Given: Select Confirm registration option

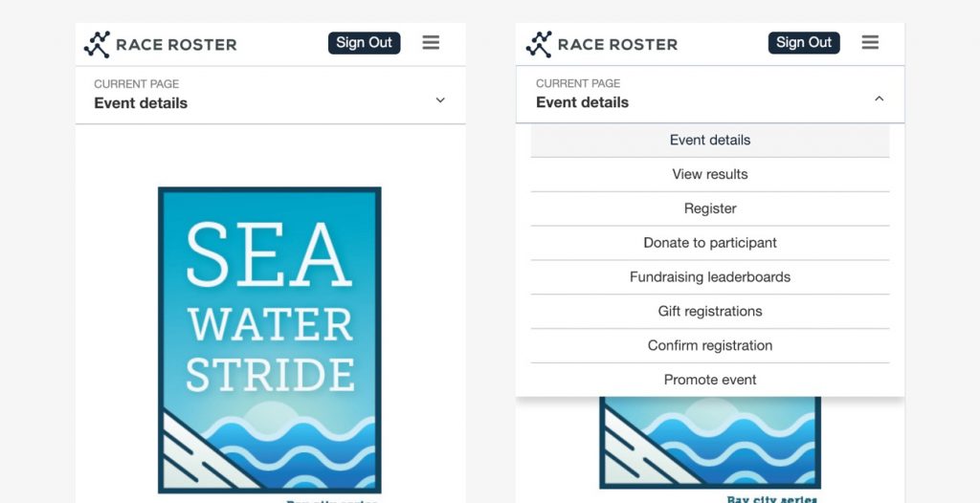Looking at the screenshot, I should coord(709,346).
